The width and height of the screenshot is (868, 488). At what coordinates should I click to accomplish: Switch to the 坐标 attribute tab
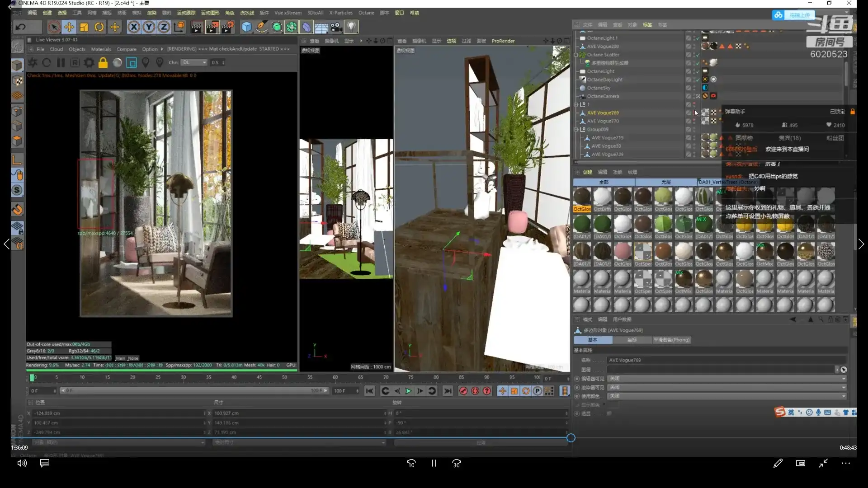632,340
